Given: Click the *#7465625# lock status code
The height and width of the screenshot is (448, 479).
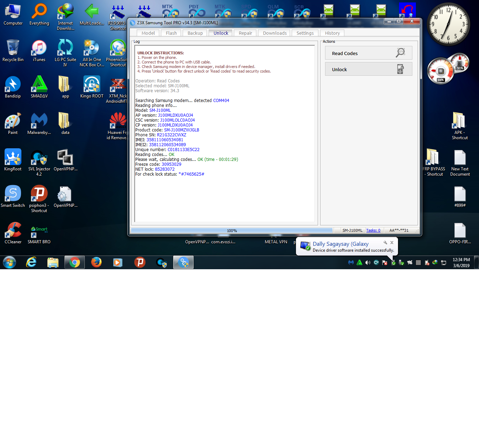Looking at the screenshot, I should (191, 174).
